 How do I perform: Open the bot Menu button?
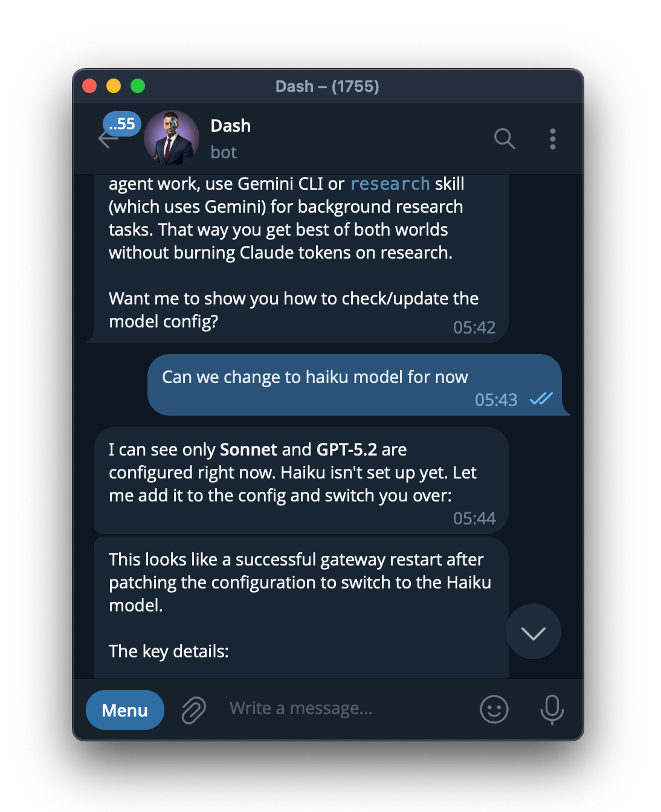tap(125, 710)
